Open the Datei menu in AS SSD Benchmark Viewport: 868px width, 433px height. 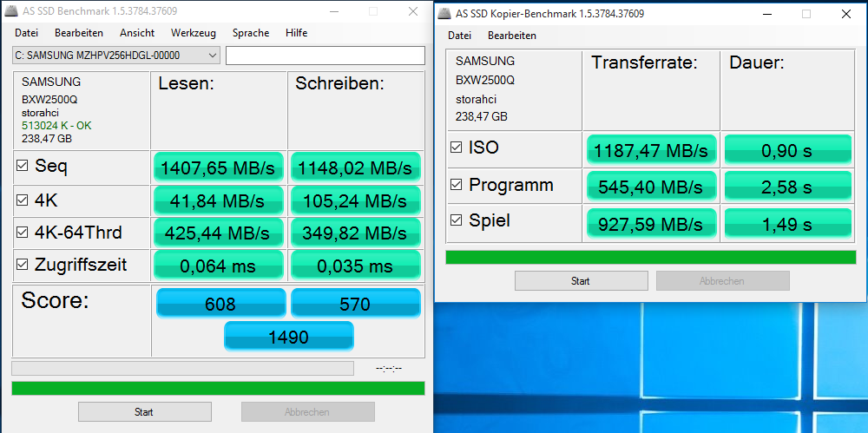27,33
